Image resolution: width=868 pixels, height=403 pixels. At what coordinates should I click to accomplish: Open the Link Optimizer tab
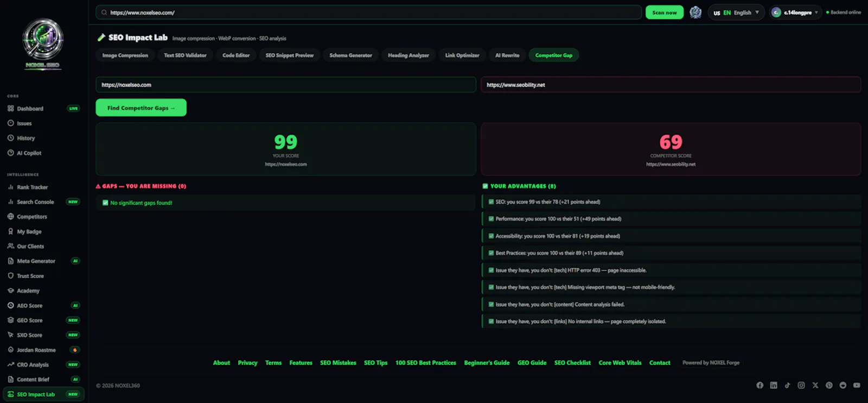tap(462, 55)
